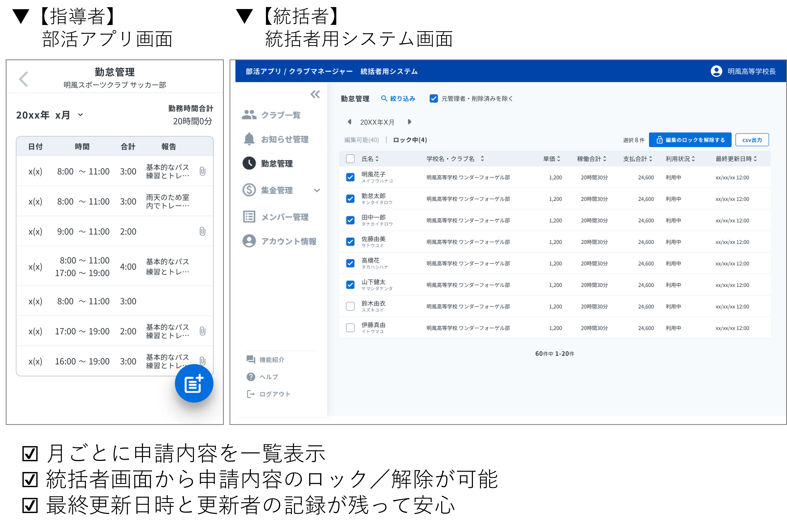Viewport: 787px width, 532px height.
Task: Open the 雨天のため室内でトレー… report row
Action: [x=114, y=201]
